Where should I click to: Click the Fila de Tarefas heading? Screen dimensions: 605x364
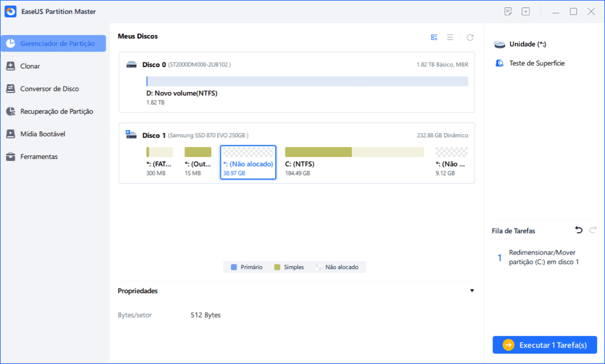513,231
